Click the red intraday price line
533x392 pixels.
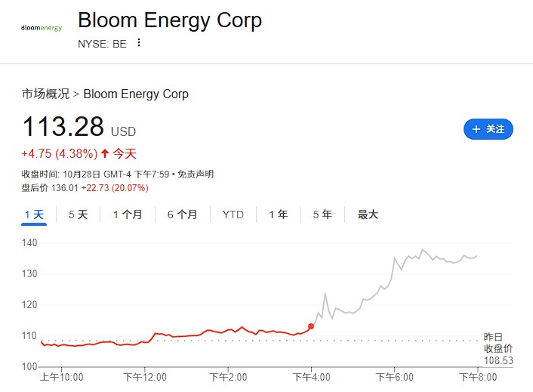tap(226, 330)
